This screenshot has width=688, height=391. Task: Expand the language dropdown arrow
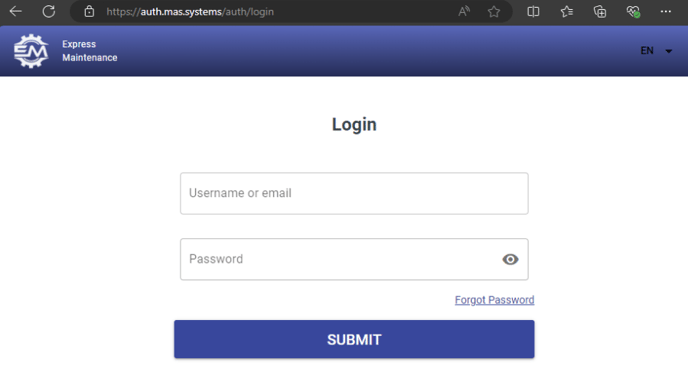pos(669,51)
